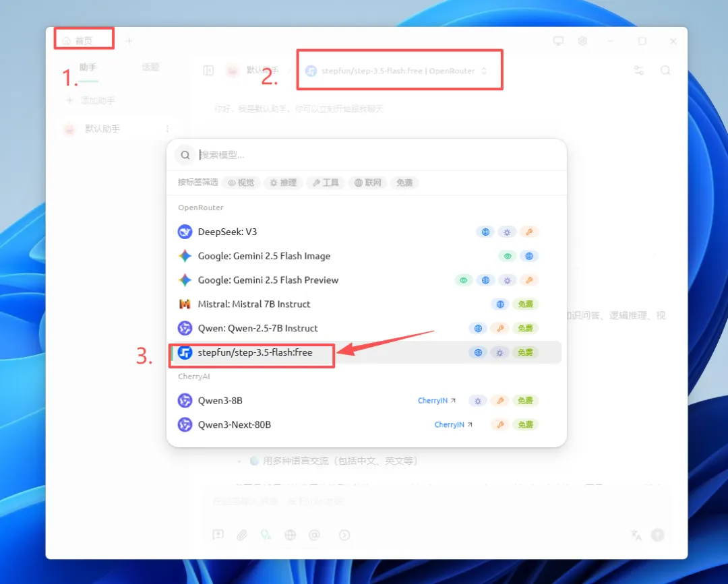The image size is (728, 584).
Task: Select Google: Gemini 2.5 Flash Image model
Action: click(x=366, y=256)
